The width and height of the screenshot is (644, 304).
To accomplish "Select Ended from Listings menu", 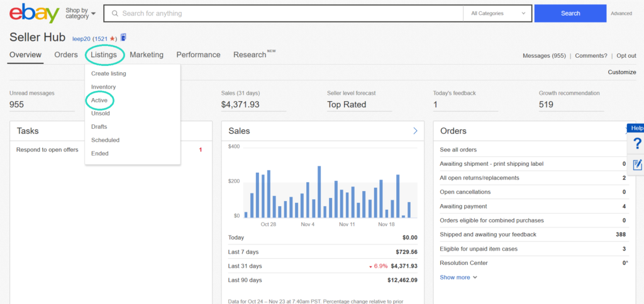I will pos(100,153).
